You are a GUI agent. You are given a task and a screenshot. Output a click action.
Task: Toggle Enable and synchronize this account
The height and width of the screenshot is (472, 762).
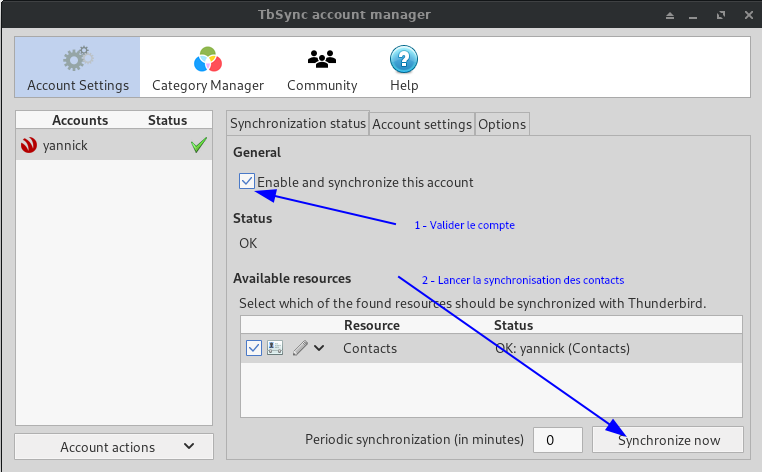click(247, 182)
